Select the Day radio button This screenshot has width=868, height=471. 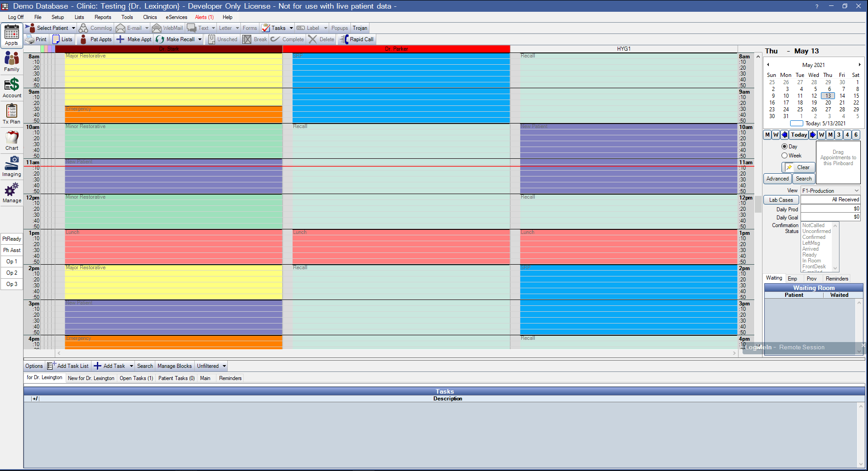(x=784, y=146)
